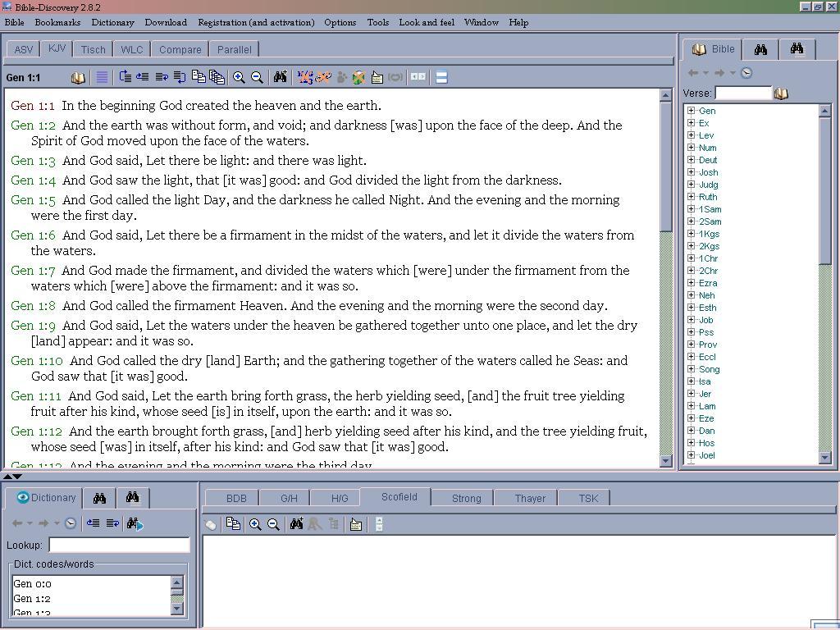The width and height of the screenshot is (840, 630).
Task: Expand the Ruth book tree node
Action: [691, 197]
